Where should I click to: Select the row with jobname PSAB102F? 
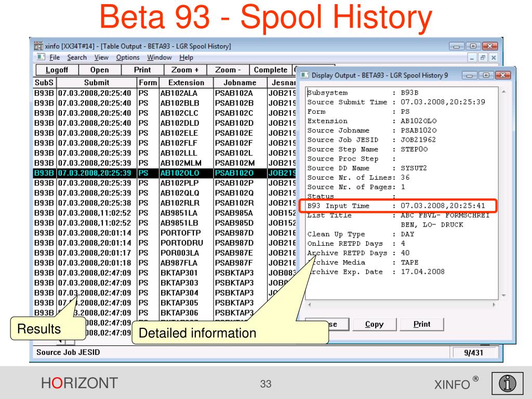coord(165,143)
